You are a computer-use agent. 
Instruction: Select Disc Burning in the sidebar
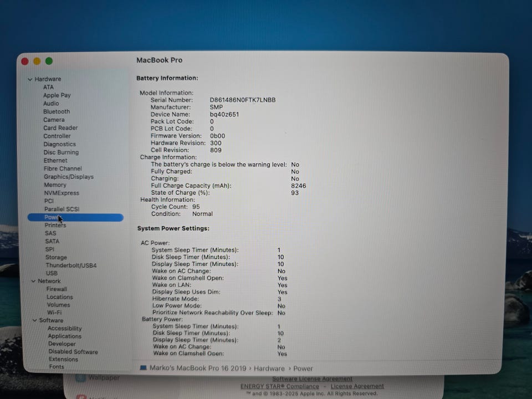click(61, 152)
